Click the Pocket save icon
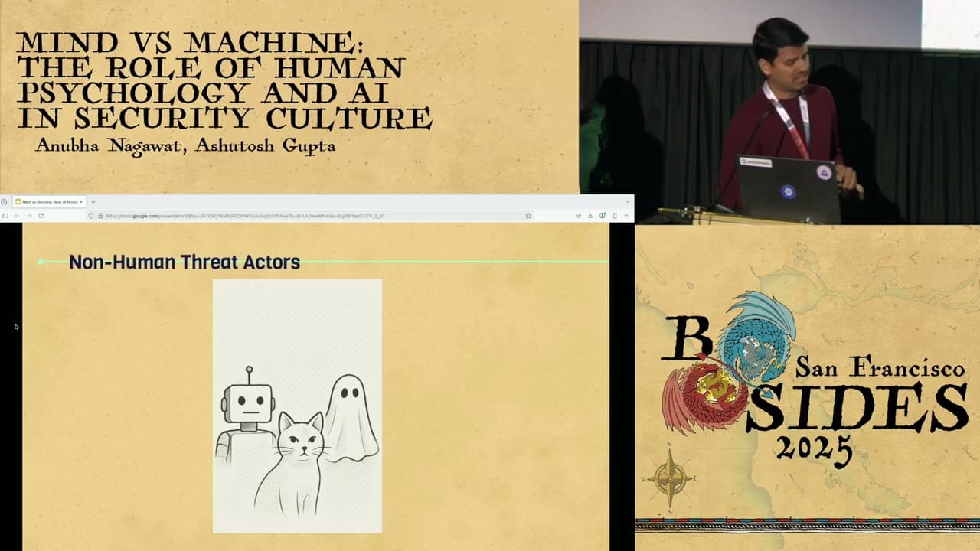Viewport: 980px width, 551px height. pos(579,215)
